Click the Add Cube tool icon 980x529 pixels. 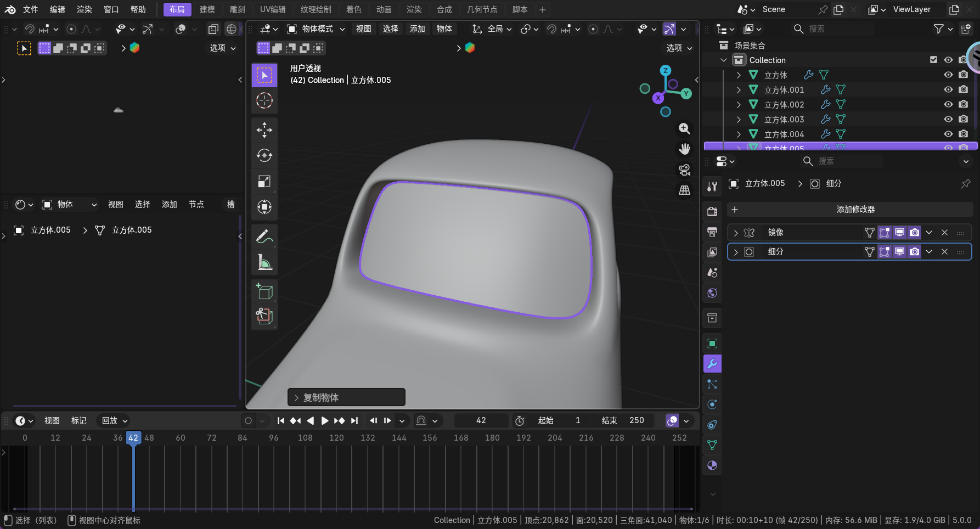coord(264,291)
